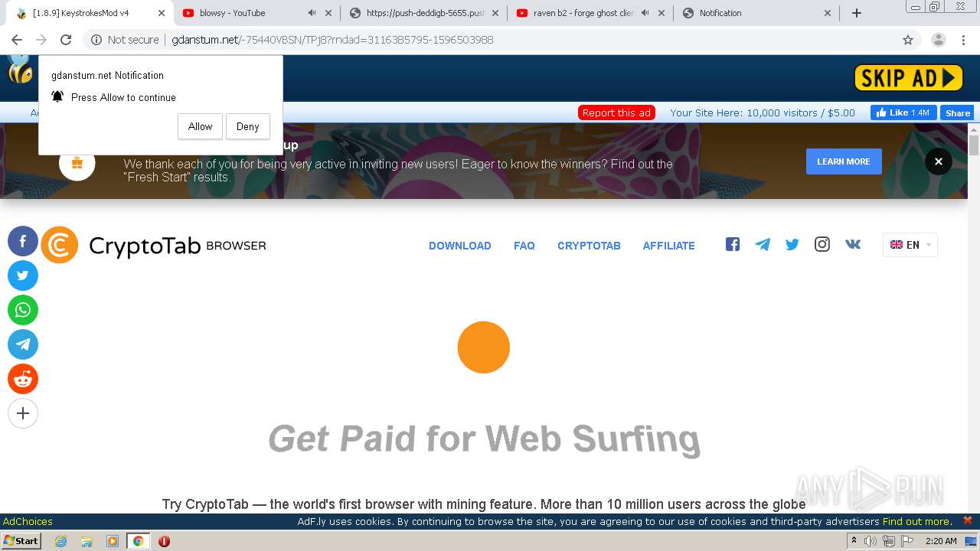
Task: Open the AFFILIATE nav link
Action: (x=669, y=246)
